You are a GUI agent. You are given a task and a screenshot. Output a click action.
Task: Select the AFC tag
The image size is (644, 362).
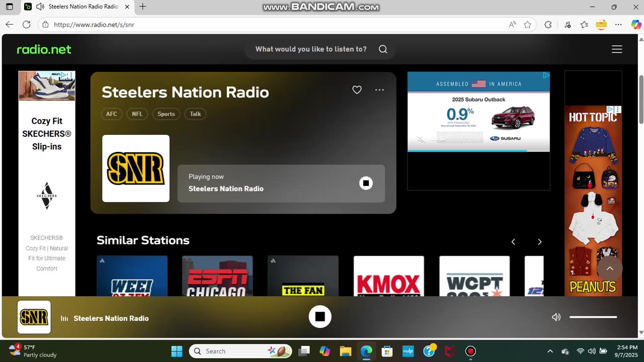coord(112,114)
